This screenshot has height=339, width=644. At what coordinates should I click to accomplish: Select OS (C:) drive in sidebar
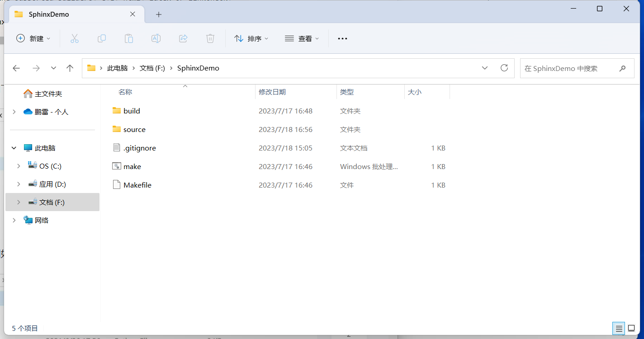tap(50, 166)
